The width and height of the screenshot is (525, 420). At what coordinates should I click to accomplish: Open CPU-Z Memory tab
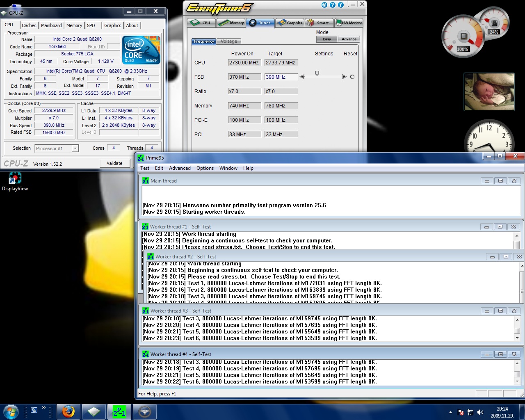point(74,25)
